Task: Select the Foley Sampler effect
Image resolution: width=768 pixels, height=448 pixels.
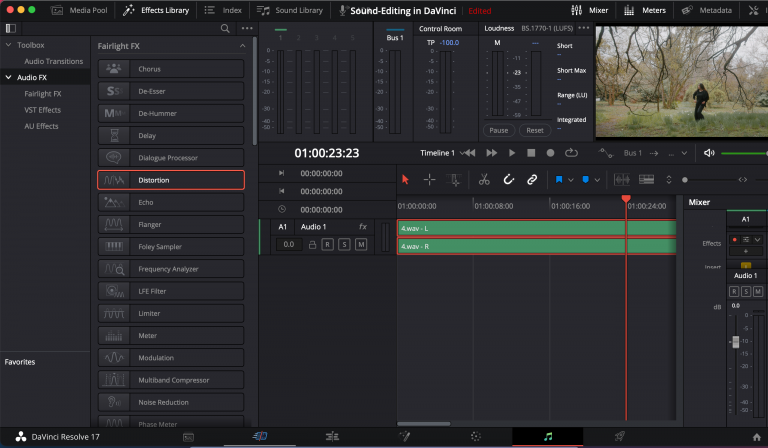Action: click(x=171, y=247)
